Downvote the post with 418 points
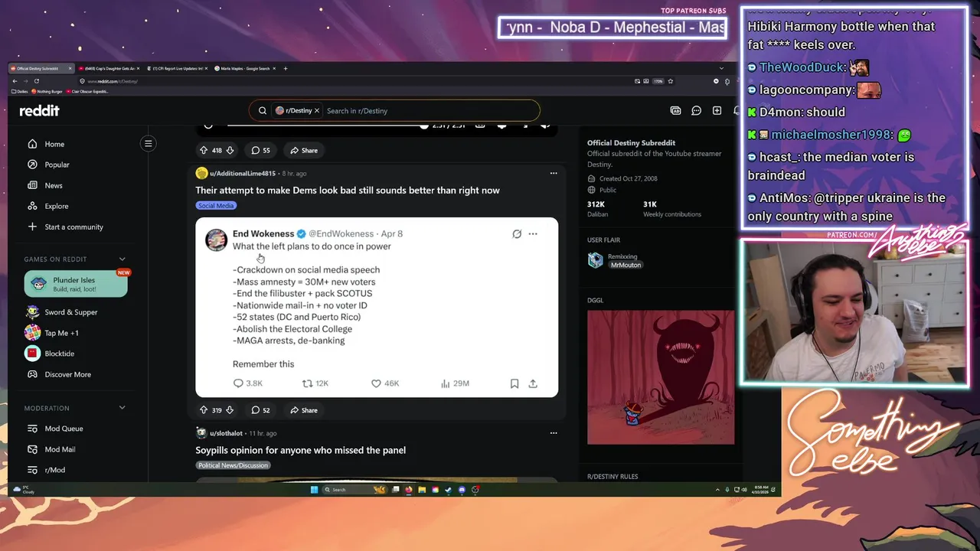Viewport: 980px width, 551px height. point(230,151)
